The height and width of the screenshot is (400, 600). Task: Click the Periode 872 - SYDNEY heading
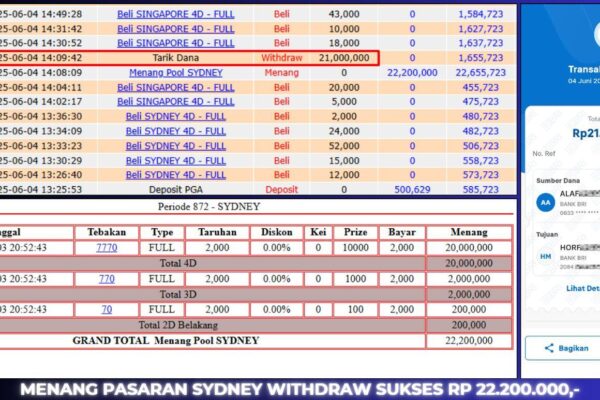pyautogui.click(x=209, y=207)
